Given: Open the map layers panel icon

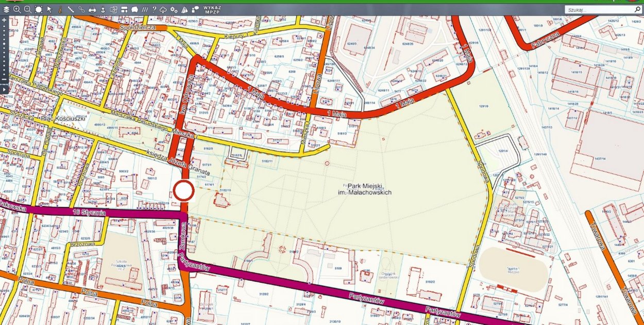Looking at the screenshot, I should (x=6, y=10).
